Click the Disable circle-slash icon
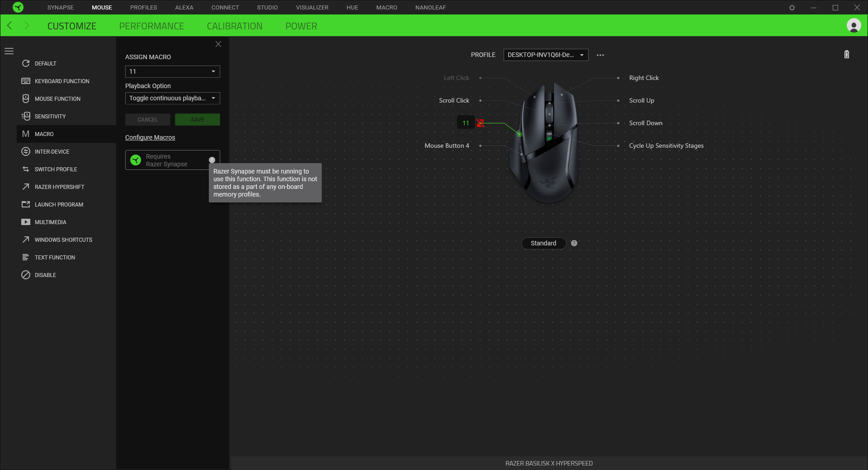This screenshot has height=470, width=868. (x=26, y=275)
